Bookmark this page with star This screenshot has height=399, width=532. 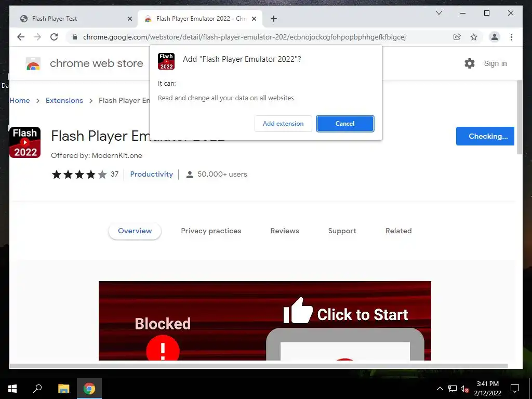pyautogui.click(x=474, y=37)
